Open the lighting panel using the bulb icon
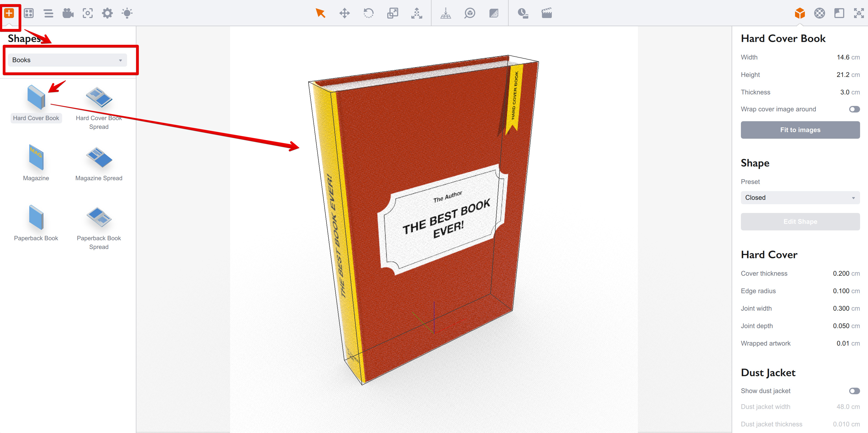 click(x=127, y=13)
